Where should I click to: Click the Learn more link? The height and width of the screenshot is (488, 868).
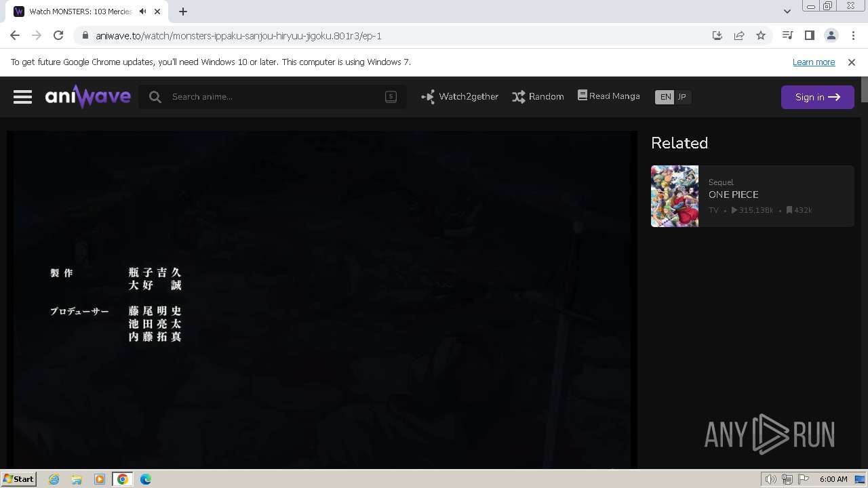point(814,62)
